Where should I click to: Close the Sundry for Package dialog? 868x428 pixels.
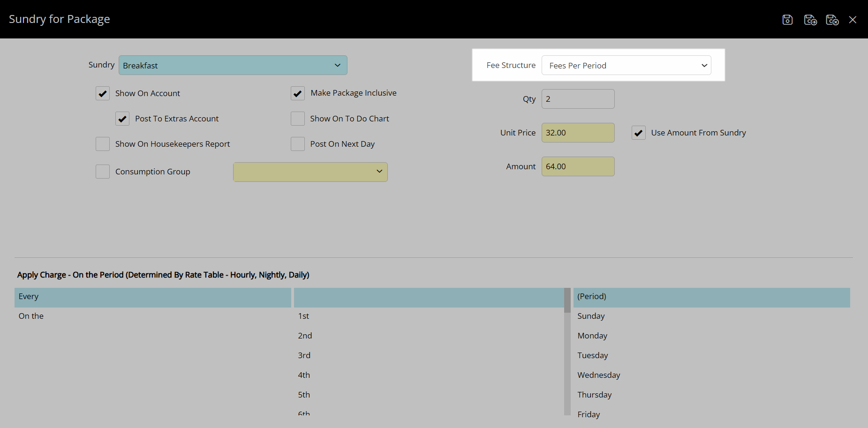[853, 20]
